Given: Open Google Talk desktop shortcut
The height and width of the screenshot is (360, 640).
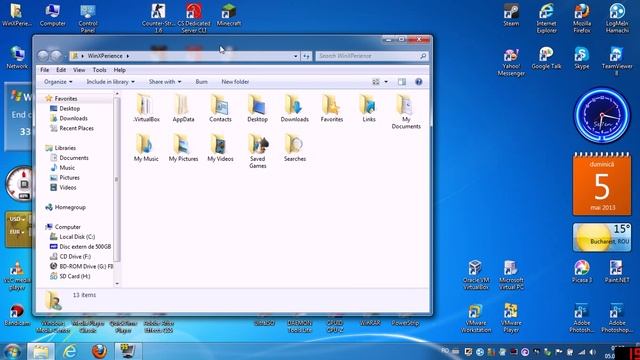Looking at the screenshot, I should coord(546,58).
